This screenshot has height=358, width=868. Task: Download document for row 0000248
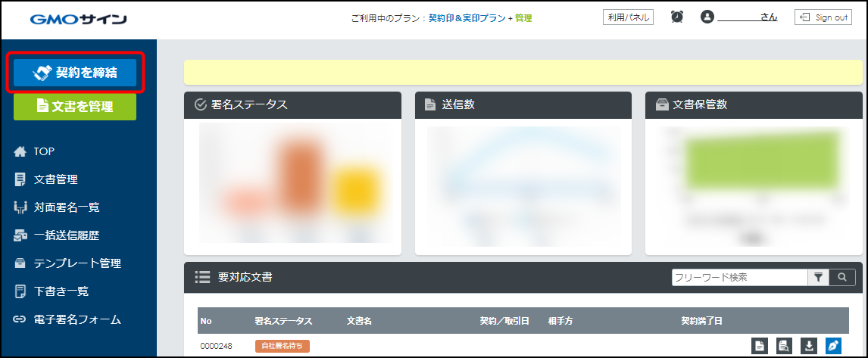[x=809, y=346]
